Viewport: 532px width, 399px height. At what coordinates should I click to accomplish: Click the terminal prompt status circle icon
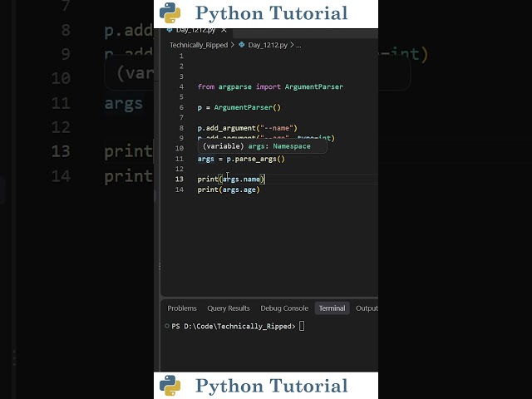[x=167, y=326]
